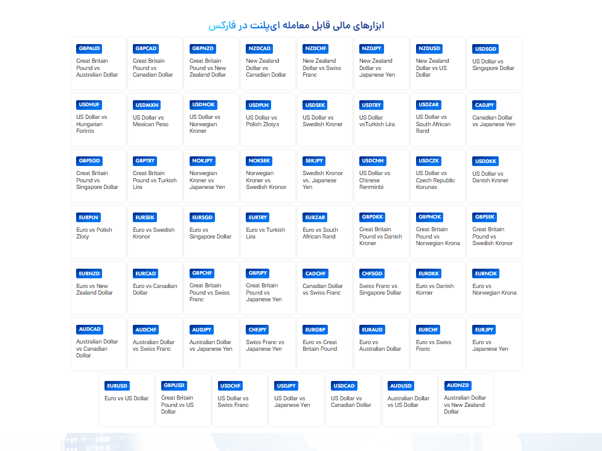Pick the NZDUSD symbol badge

pos(429,48)
